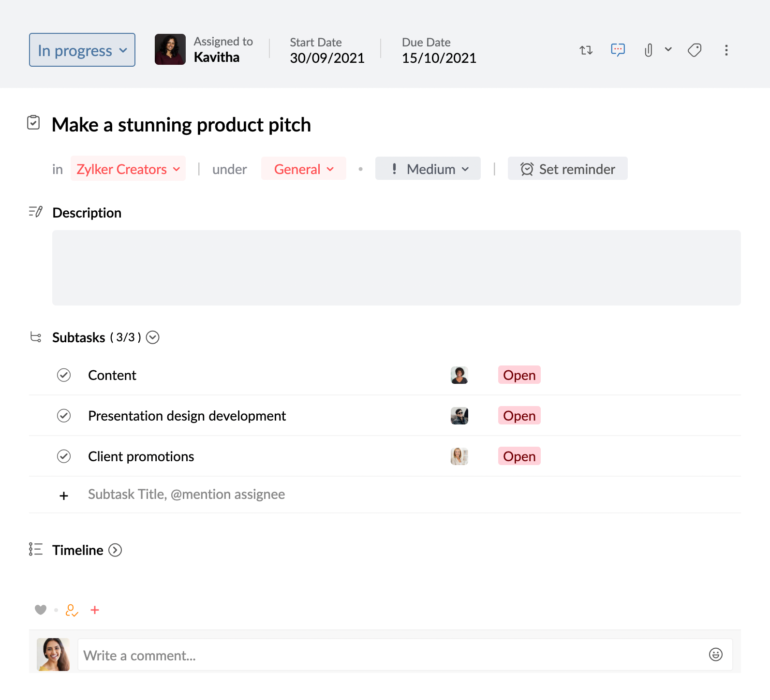Click the Write a comment field
Image resolution: width=770 pixels, height=700 pixels.
pyautogui.click(x=387, y=656)
